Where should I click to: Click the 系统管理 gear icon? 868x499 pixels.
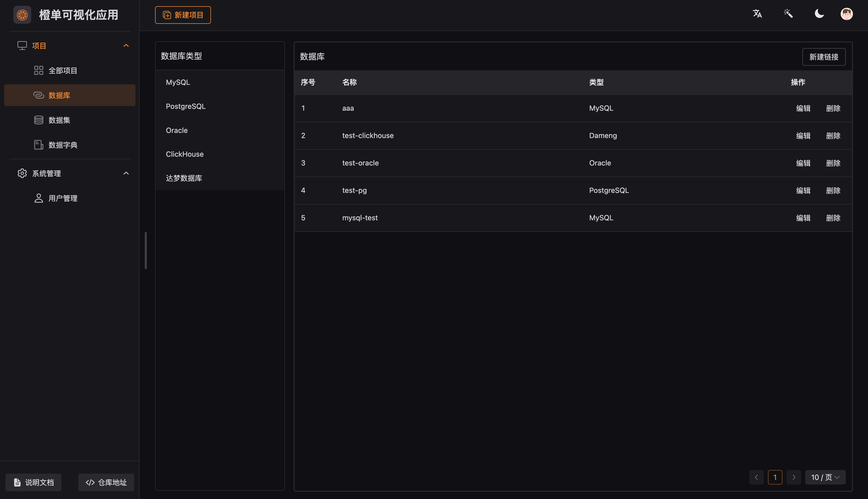[x=22, y=173]
